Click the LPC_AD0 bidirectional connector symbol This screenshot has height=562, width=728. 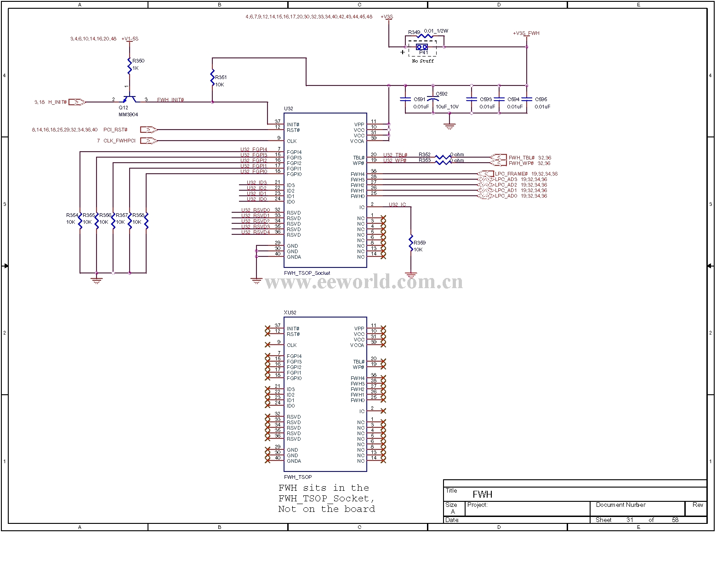485,196
